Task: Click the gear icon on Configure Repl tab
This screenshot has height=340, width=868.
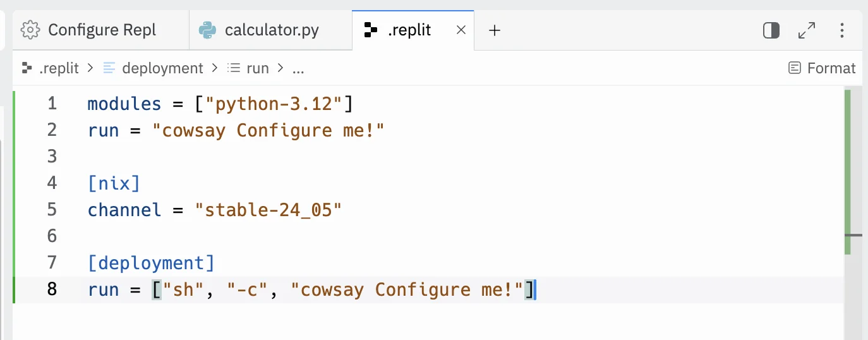Action: pyautogui.click(x=30, y=30)
